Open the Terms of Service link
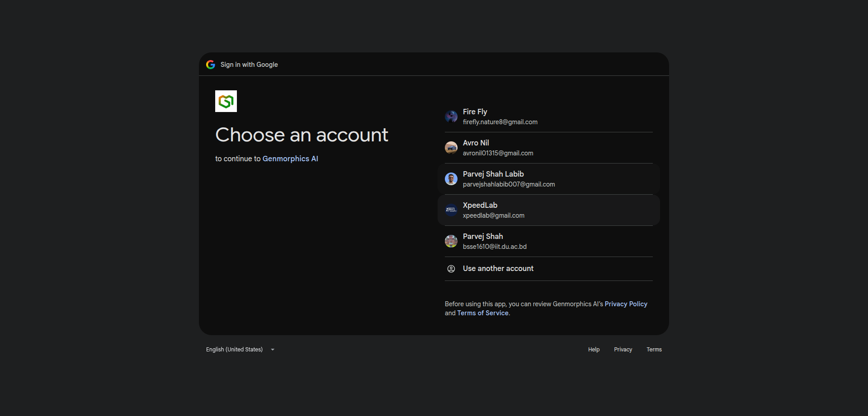Screen dimensions: 868x416 click(483, 313)
